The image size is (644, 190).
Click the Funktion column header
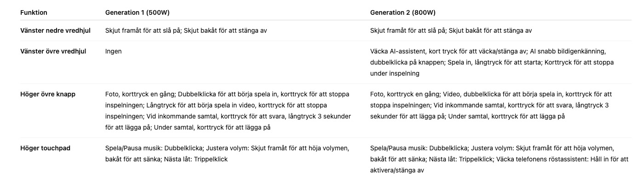(x=34, y=12)
